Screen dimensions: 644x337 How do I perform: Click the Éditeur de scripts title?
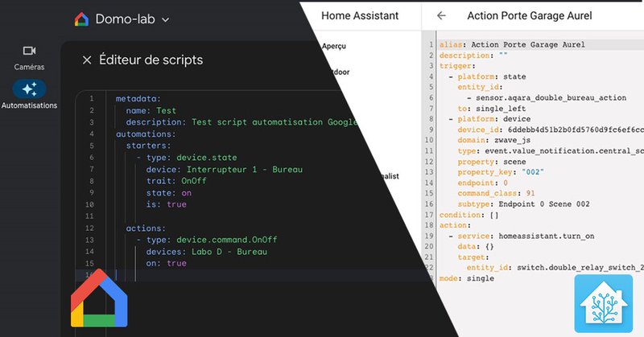(151, 60)
